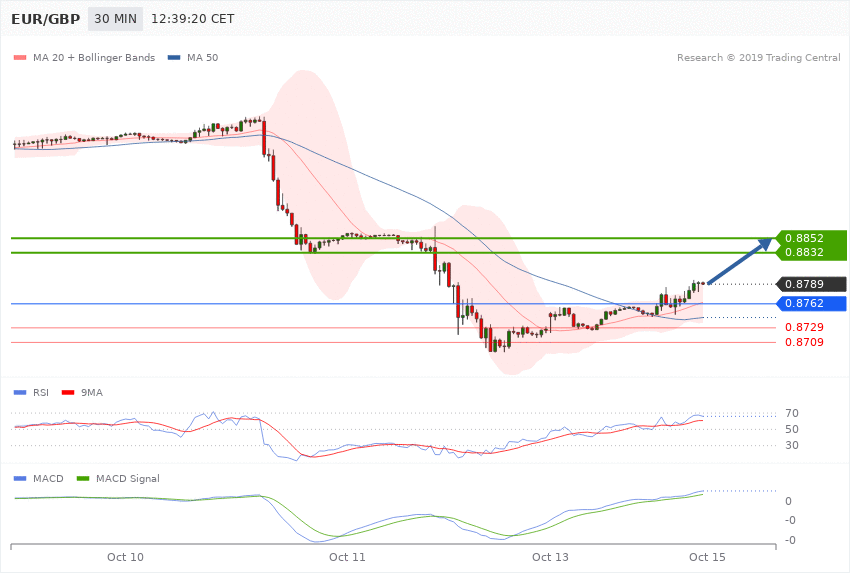Click the MA 20 + Bollinger Bands legend swatch

point(20,57)
